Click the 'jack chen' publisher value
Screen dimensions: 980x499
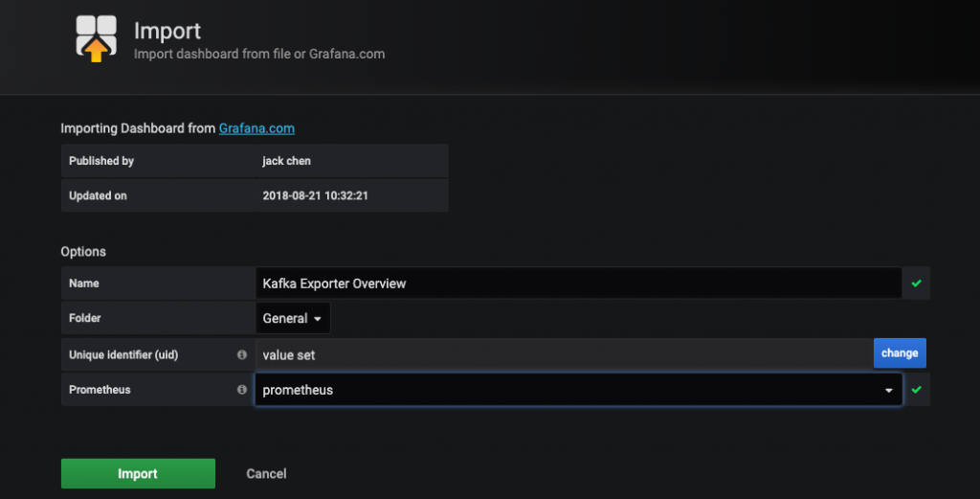286,161
